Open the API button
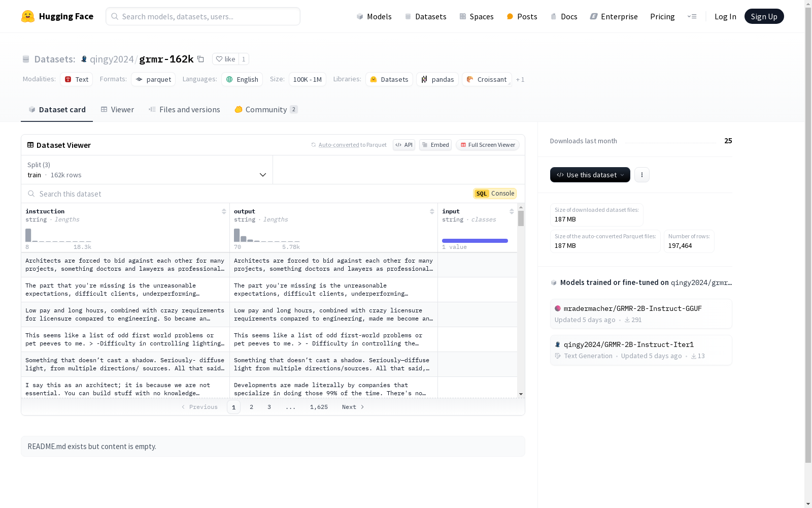The image size is (812, 508). [x=404, y=145]
